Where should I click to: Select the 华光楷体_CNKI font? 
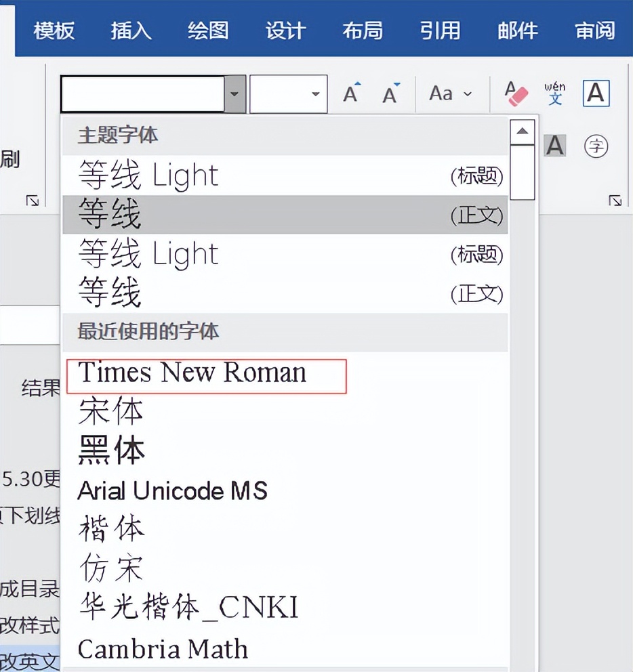[188, 608]
